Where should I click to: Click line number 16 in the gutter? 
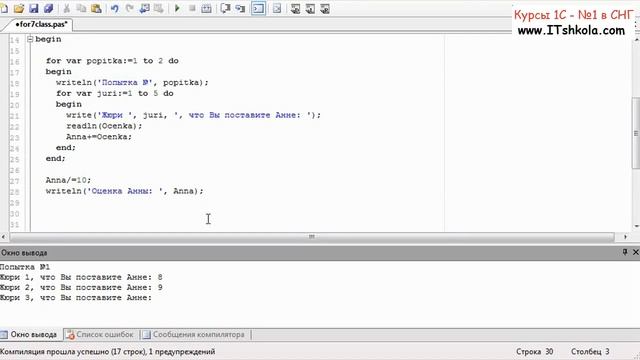coord(15,62)
